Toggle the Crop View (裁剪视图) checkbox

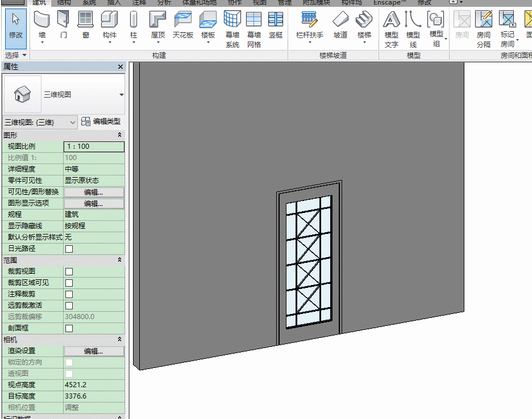(x=69, y=271)
